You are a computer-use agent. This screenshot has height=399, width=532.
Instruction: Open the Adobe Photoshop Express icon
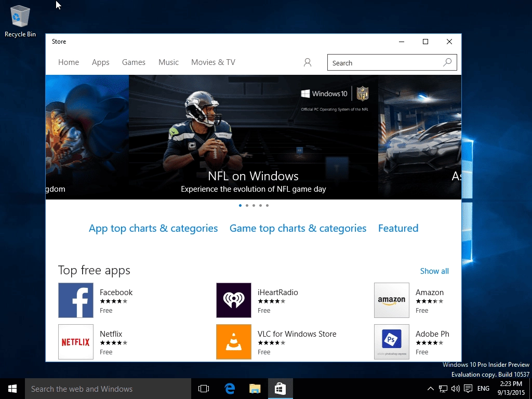pos(392,342)
